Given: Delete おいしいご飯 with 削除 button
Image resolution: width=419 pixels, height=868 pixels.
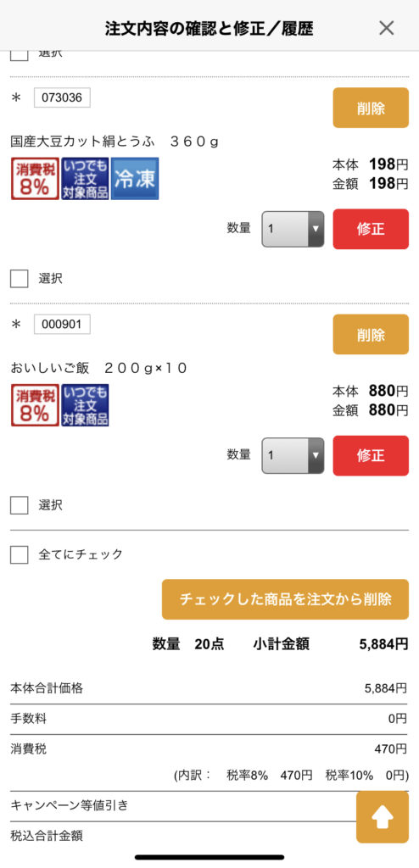Looking at the screenshot, I should [x=371, y=334].
